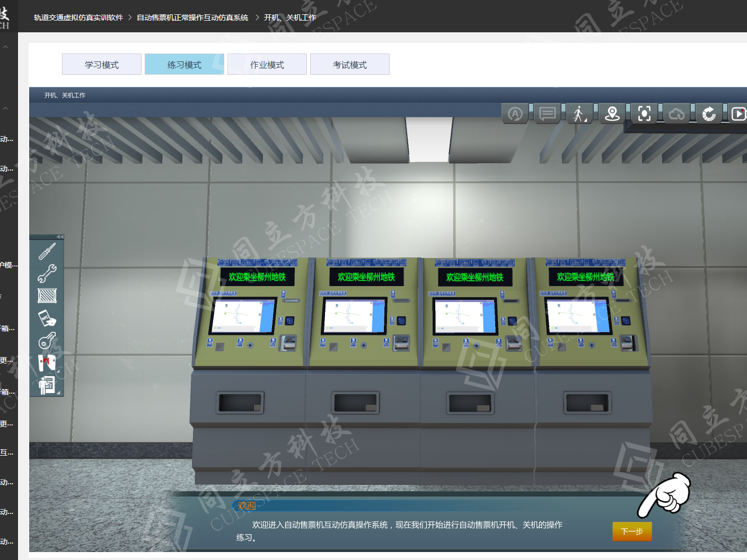Pick the NFC phone card tool

(x=47, y=318)
